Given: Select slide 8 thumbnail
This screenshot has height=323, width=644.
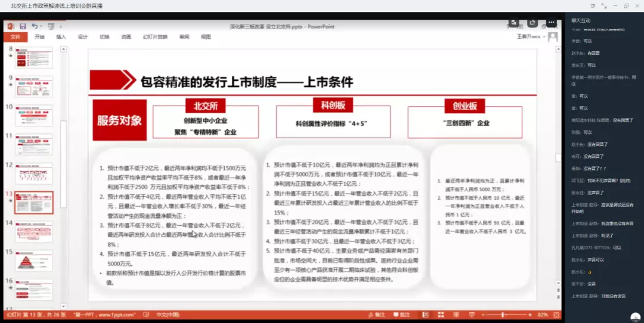Looking at the screenshot, I should click(33, 57).
